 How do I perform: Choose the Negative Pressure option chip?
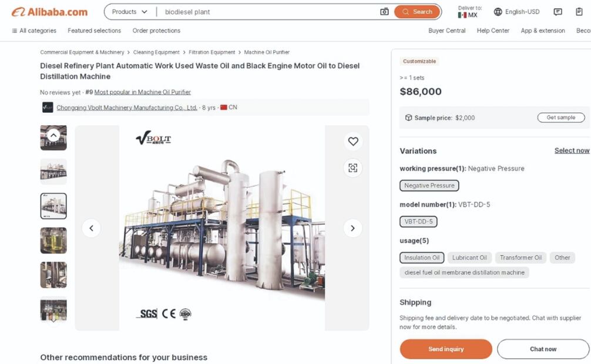click(429, 186)
